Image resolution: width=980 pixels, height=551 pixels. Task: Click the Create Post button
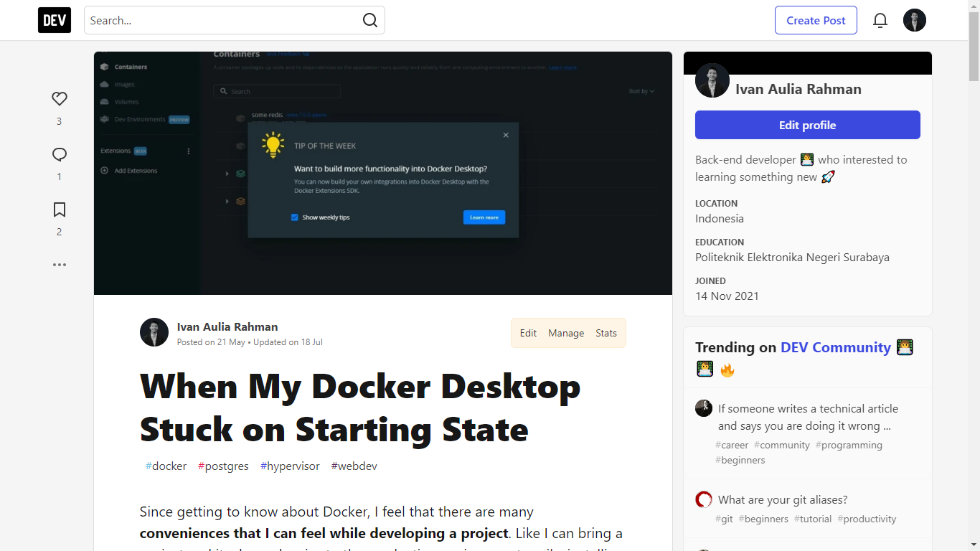coord(816,20)
